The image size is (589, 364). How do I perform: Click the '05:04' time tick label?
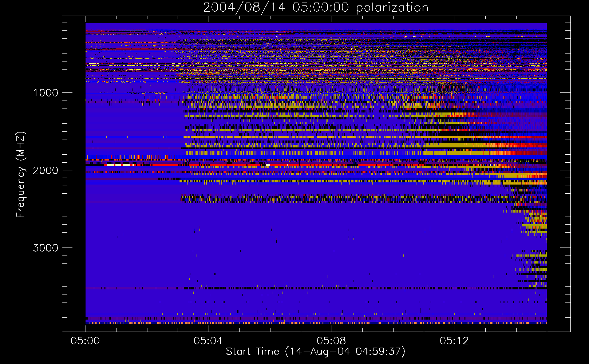(x=208, y=341)
